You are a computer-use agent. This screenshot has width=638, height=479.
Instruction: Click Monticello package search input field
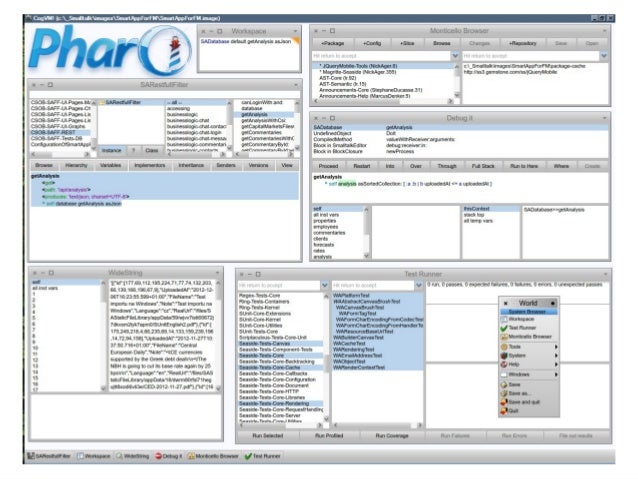pos(382,56)
